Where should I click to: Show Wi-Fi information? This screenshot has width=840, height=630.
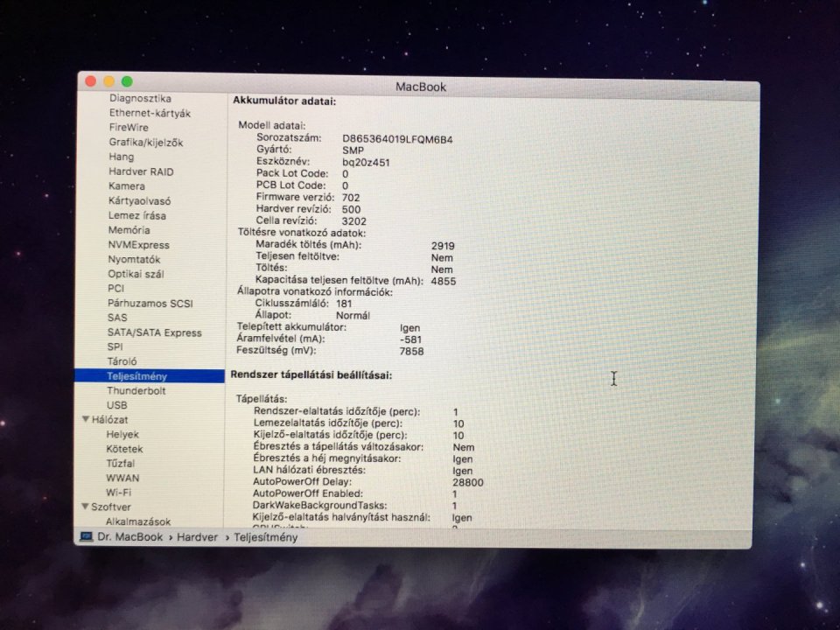(x=118, y=493)
